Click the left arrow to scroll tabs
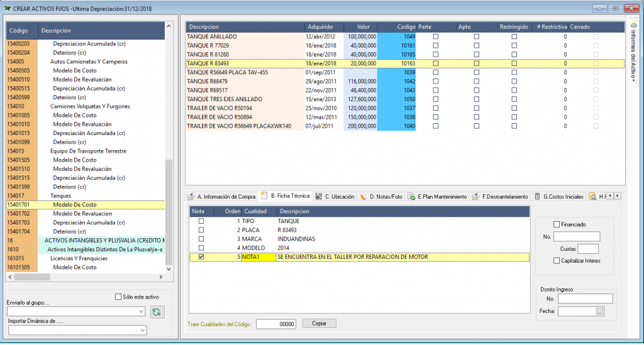The image size is (644, 345). (609, 196)
